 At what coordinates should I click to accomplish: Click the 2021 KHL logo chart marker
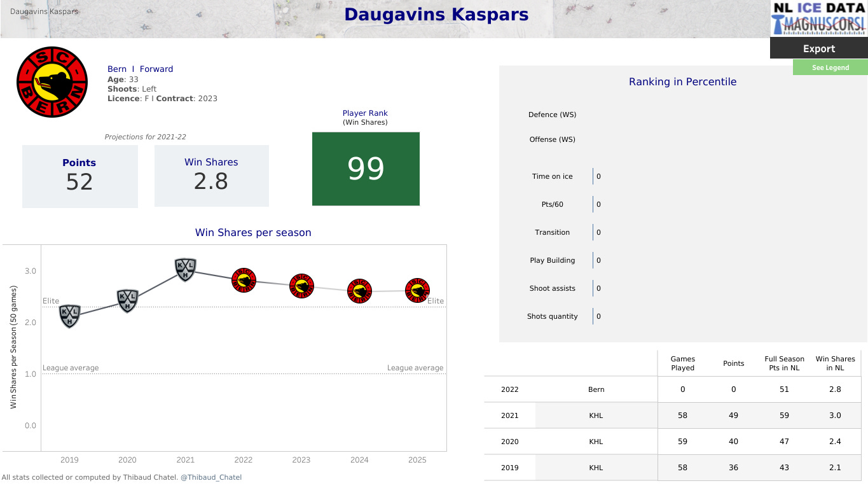click(185, 270)
